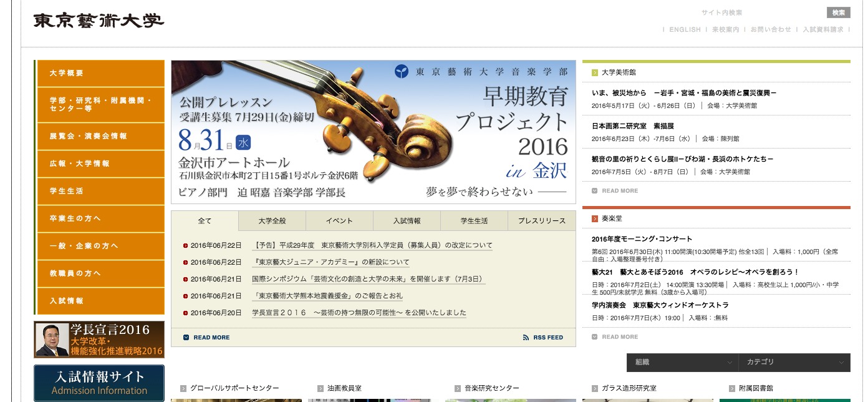Open the 入試資料請求 link
This screenshot has width=868, height=402.
tap(823, 29)
